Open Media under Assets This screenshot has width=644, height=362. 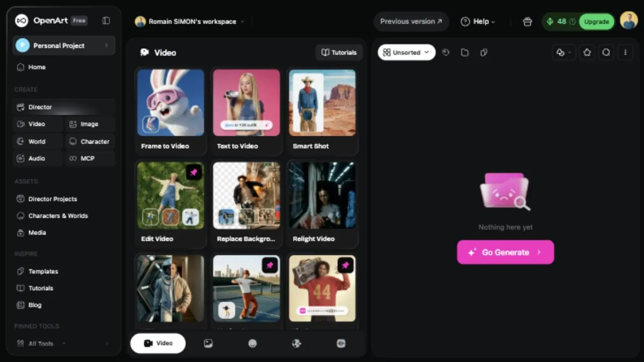pos(63,233)
